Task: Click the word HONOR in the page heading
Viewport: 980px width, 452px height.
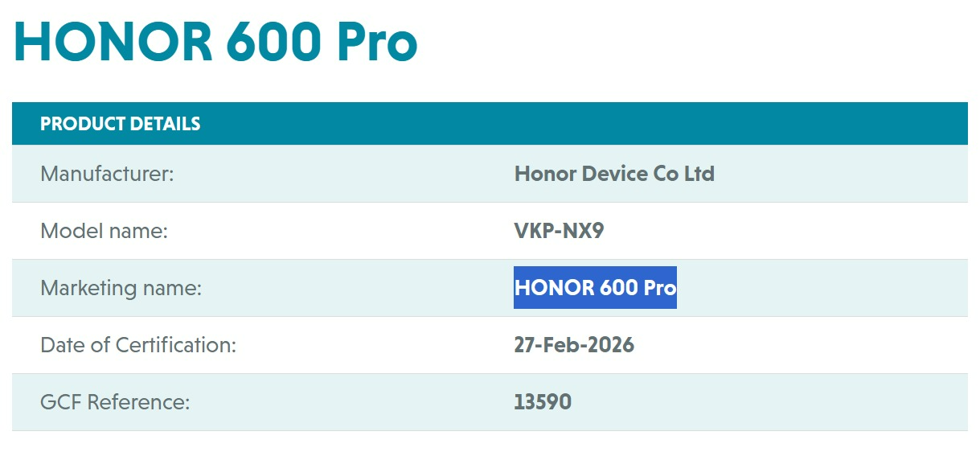Action: point(113,41)
